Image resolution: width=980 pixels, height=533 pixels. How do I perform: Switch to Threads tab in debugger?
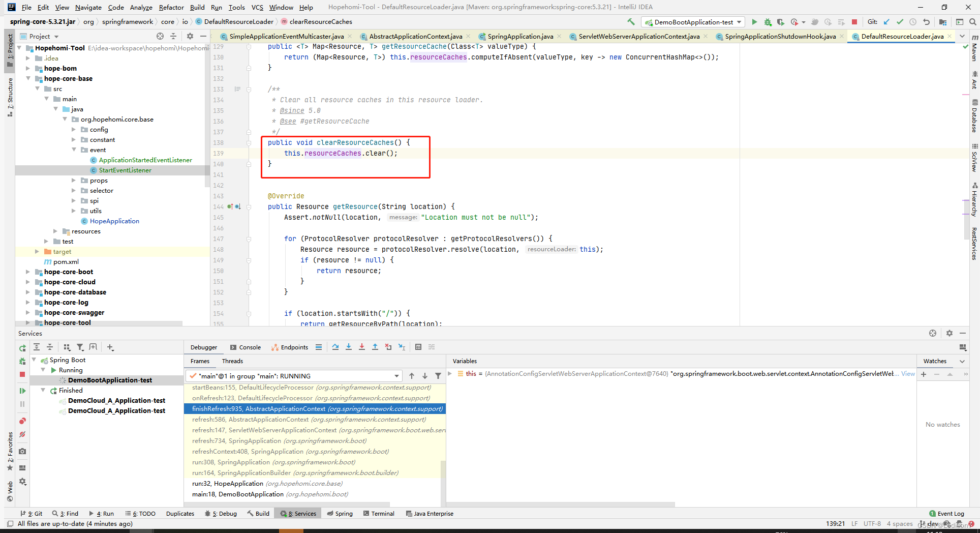pos(232,361)
